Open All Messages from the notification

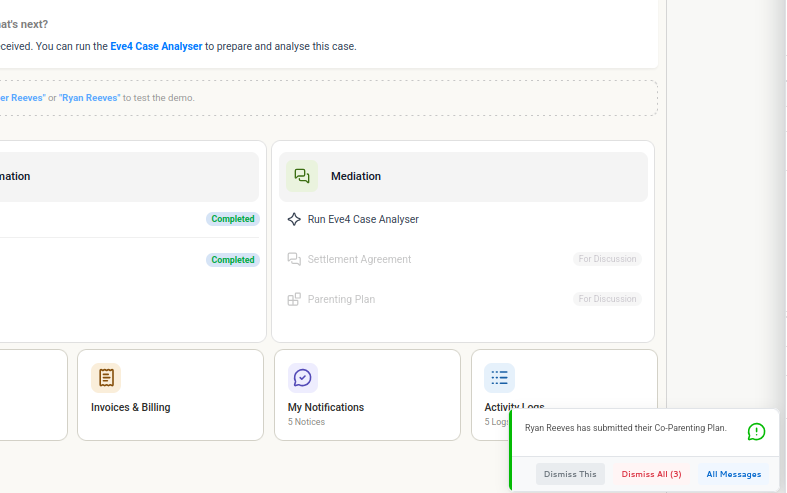coord(734,474)
